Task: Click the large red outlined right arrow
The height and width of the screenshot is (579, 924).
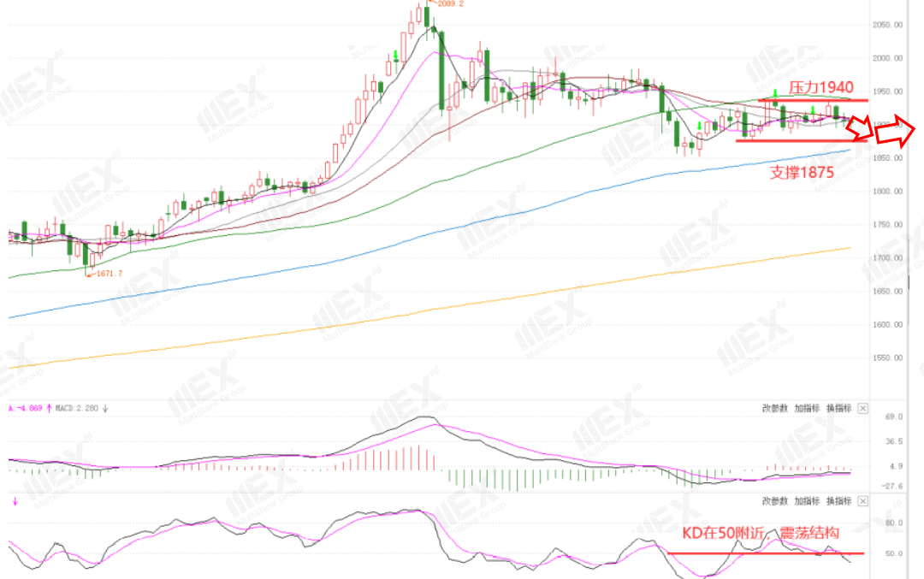Action: (x=896, y=130)
